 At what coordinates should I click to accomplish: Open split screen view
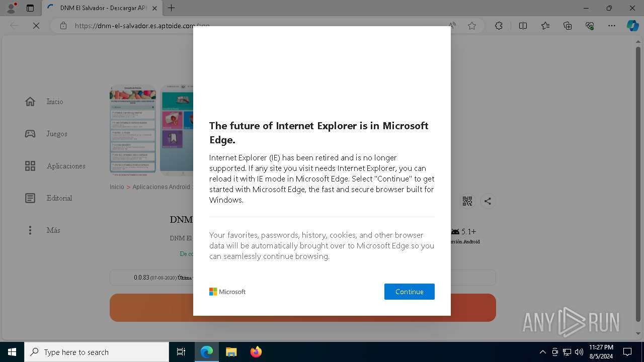[523, 26]
